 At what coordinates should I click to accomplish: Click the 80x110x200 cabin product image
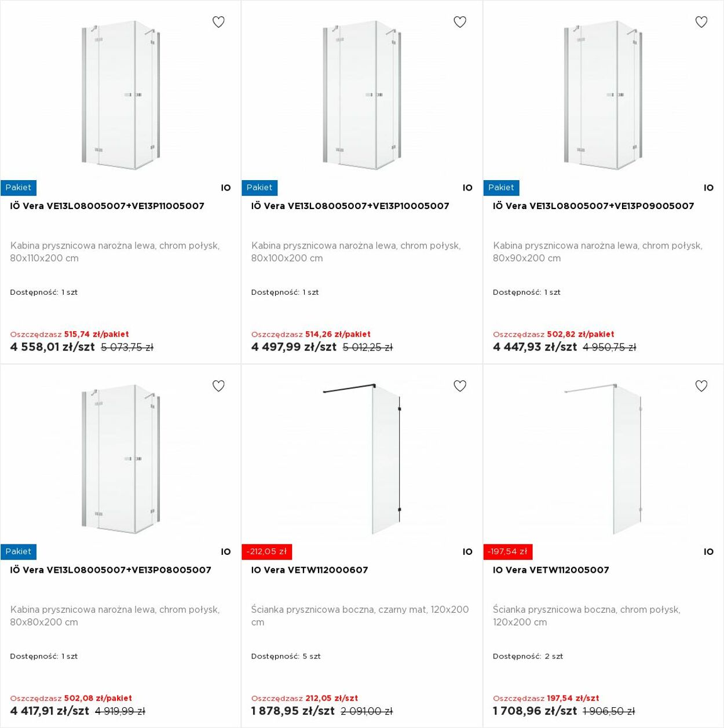(120, 96)
